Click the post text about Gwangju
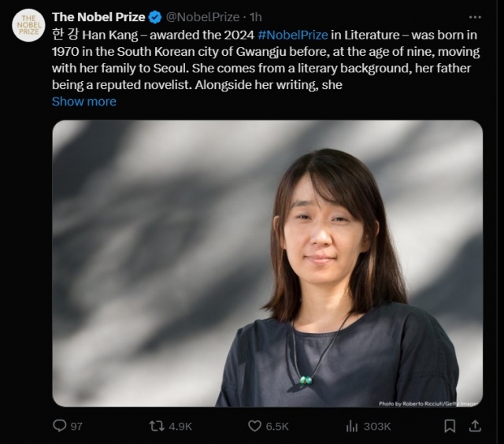The image size is (504, 444). pyautogui.click(x=266, y=60)
